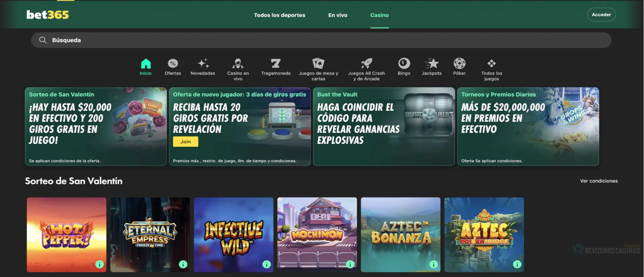
Task: Select the Casino tab
Action: click(x=379, y=15)
